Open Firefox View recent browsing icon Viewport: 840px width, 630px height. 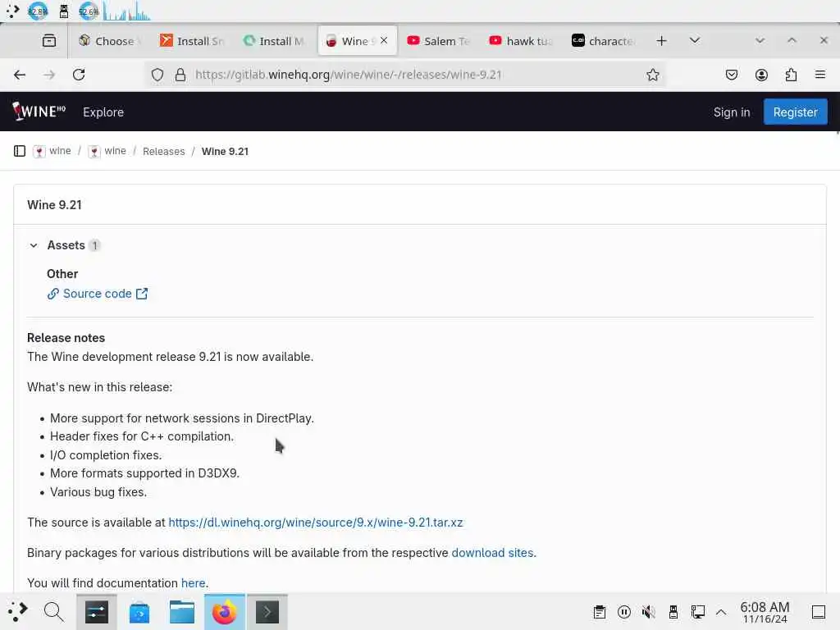click(49, 41)
